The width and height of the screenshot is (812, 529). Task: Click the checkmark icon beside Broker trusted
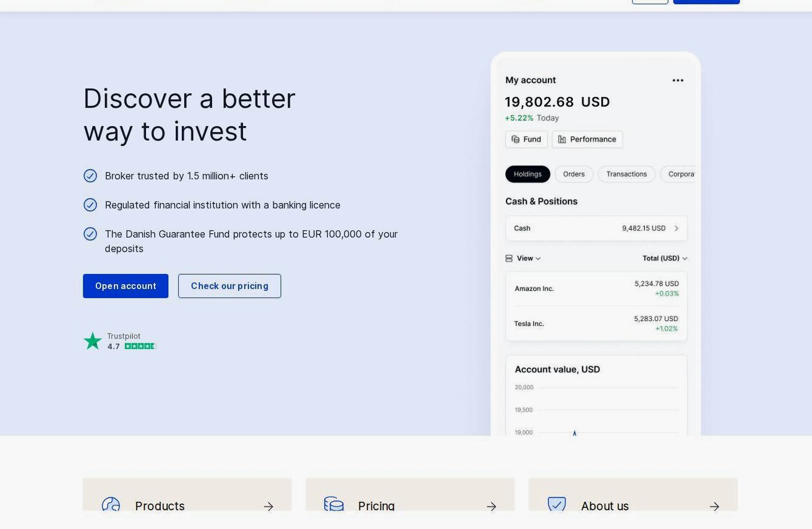coord(90,176)
